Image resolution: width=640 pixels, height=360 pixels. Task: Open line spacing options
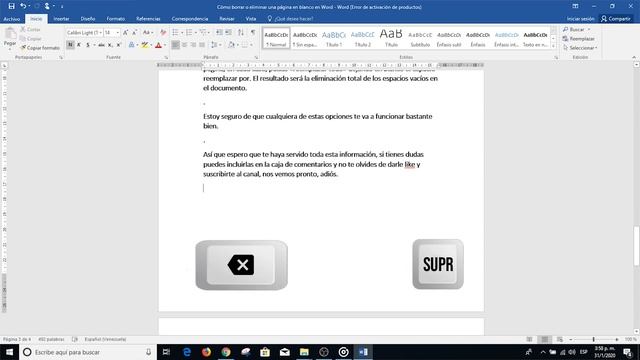pyautogui.click(x=214, y=45)
